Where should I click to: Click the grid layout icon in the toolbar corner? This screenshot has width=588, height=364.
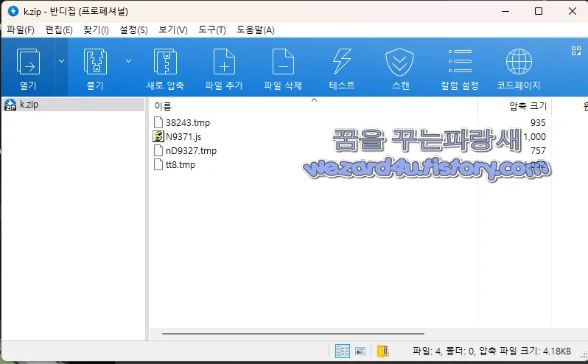pyautogui.click(x=576, y=51)
